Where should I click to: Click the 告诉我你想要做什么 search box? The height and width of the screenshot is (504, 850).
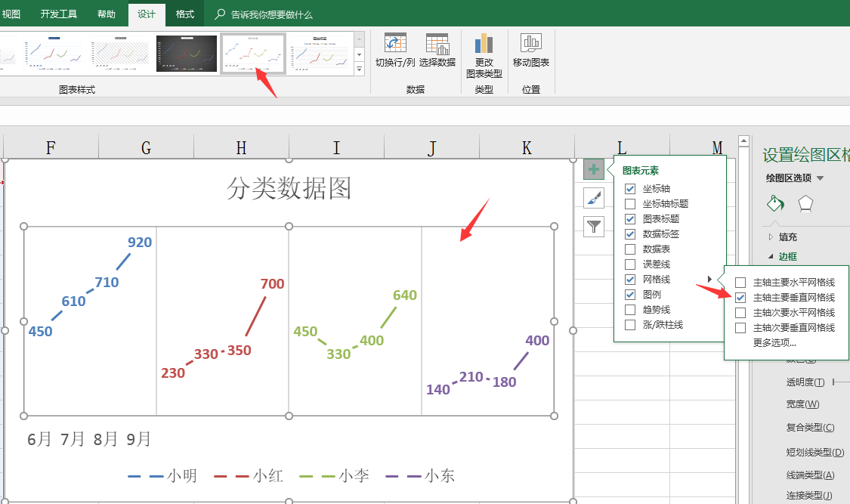(271, 14)
